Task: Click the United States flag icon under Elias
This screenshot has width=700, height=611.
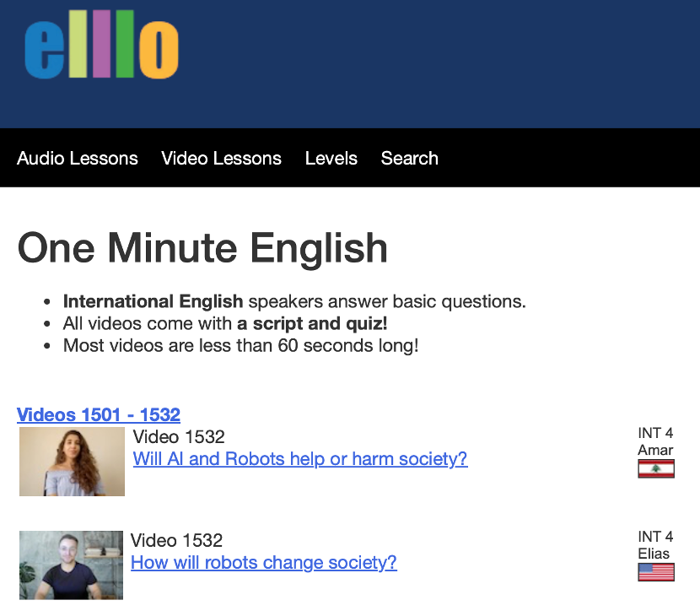Action: click(x=656, y=573)
